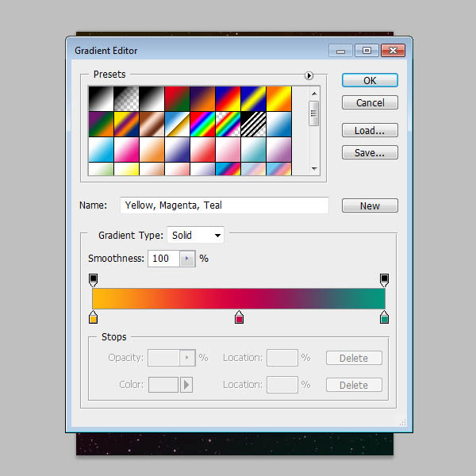Select the yellow color stop
The image size is (476, 476).
(93, 317)
